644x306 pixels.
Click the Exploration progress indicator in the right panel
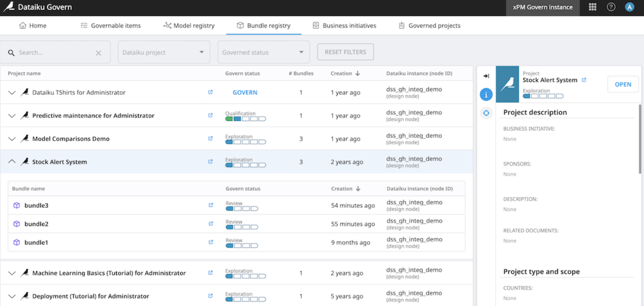(x=542, y=95)
